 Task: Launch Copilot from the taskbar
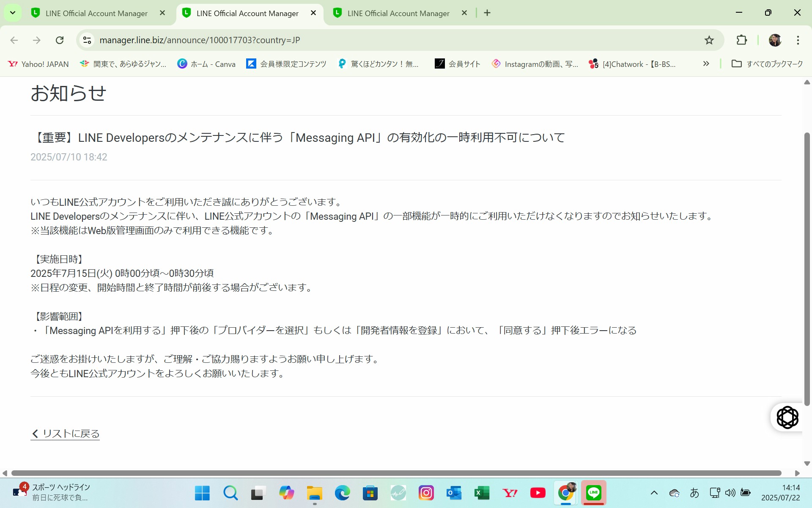tap(286, 493)
